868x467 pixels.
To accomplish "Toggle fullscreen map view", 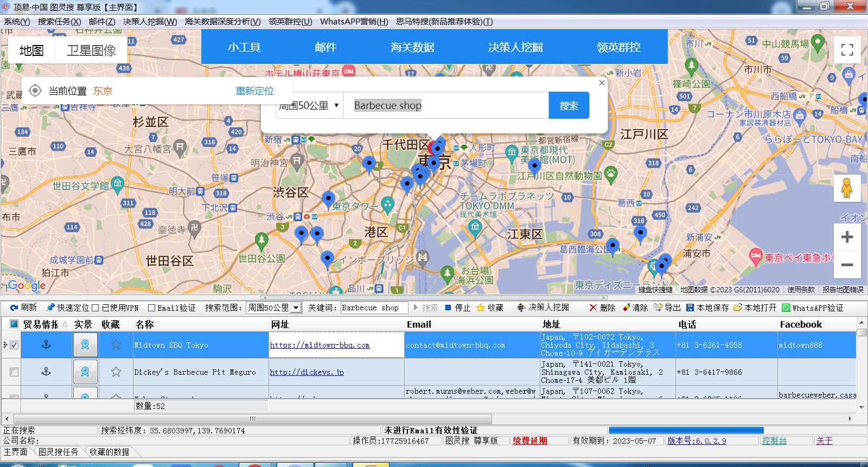I will click(847, 50).
